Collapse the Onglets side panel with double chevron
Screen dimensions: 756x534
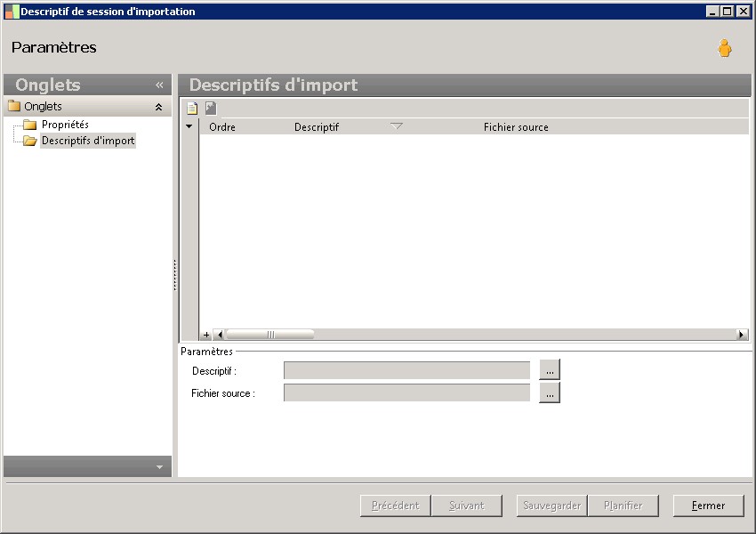pyautogui.click(x=159, y=85)
